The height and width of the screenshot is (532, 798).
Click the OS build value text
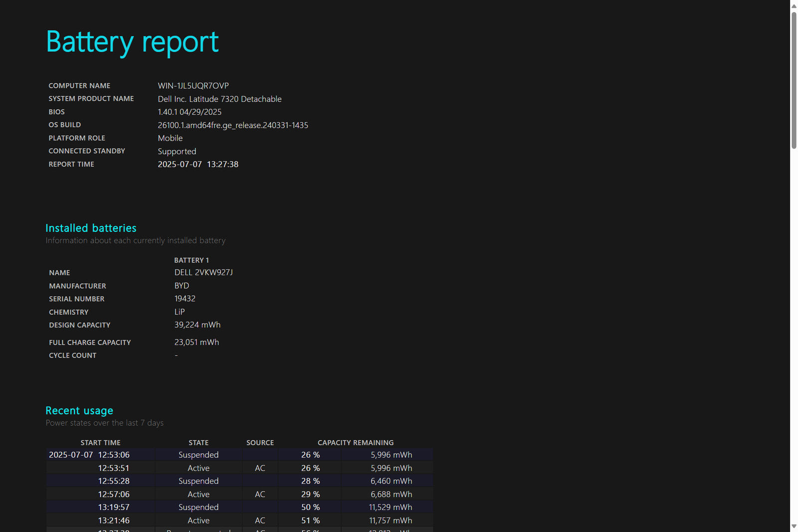(233, 125)
